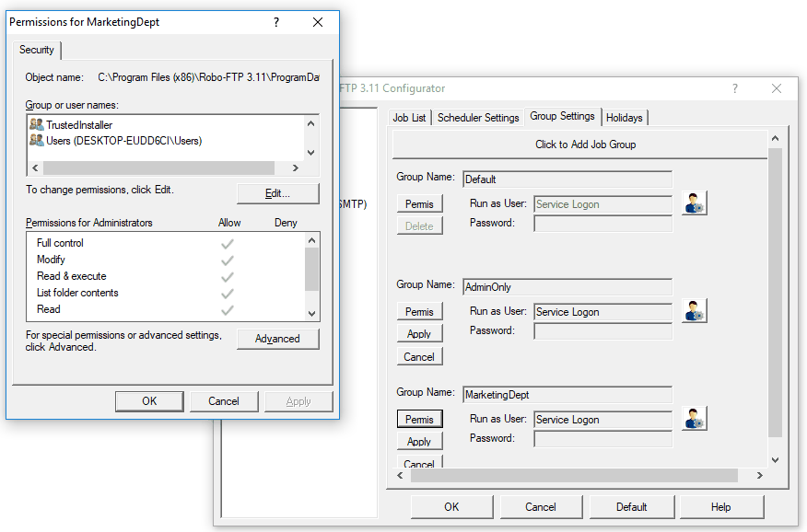Image resolution: width=807 pixels, height=532 pixels.
Task: Click the Object name path text
Action: [x=208, y=77]
